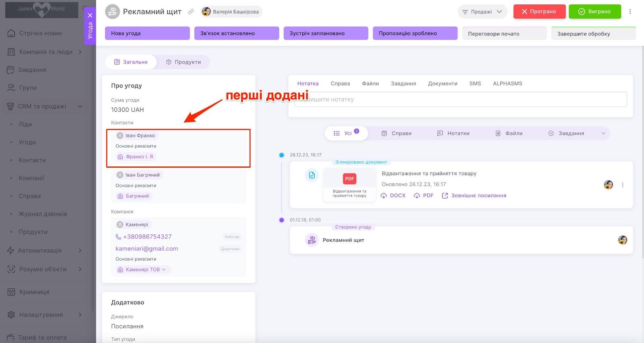Screen dimensions: 644x343
Task: Open the ALPHASMS tab
Action: 508,84
